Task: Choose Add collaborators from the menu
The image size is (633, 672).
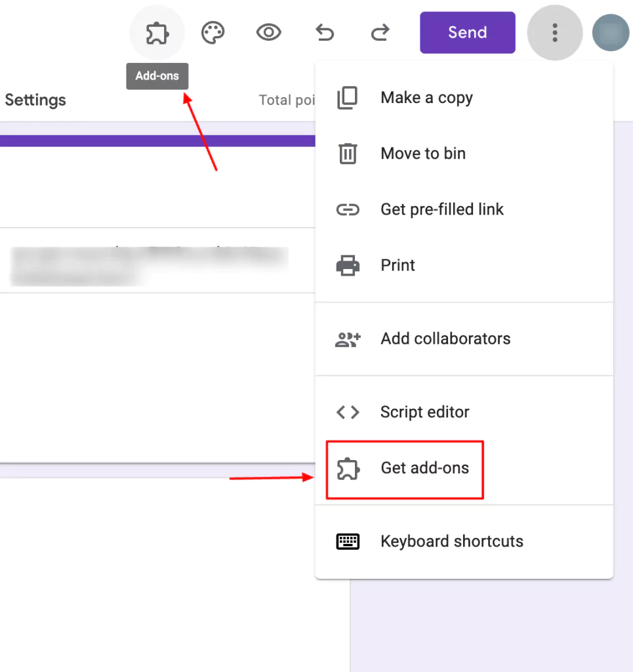Action: (445, 339)
